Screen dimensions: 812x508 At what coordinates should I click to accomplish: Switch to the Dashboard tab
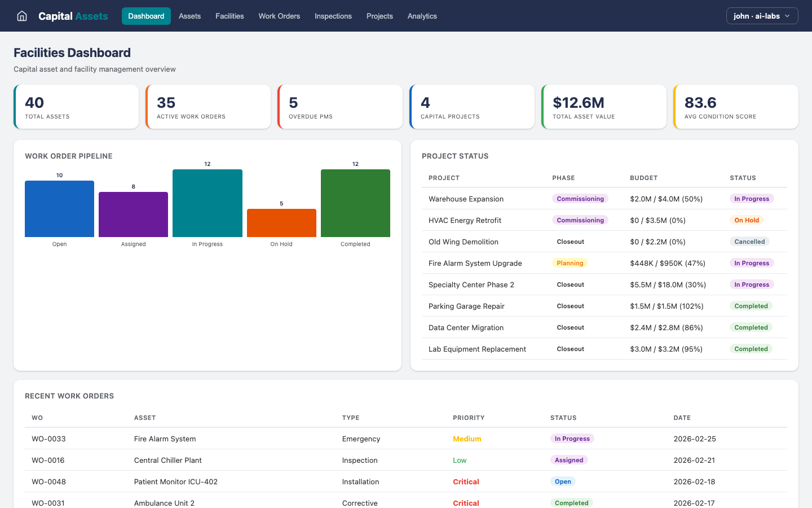pos(146,16)
